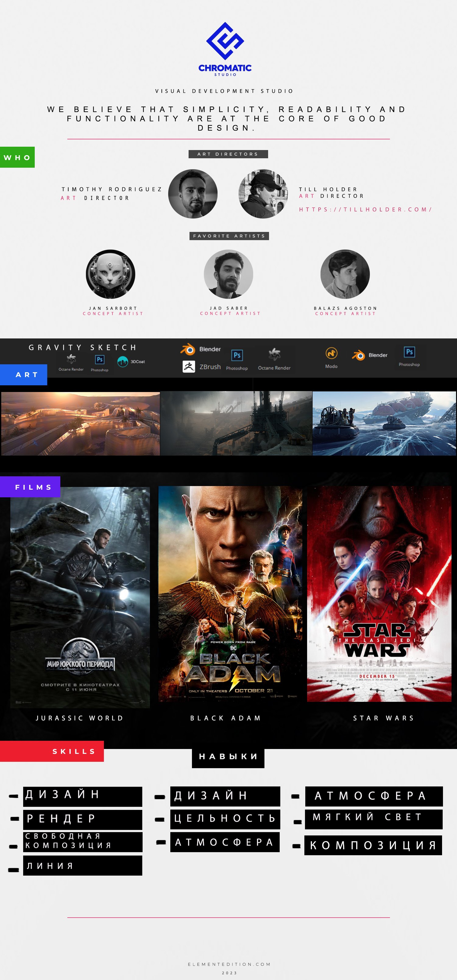This screenshot has width=457, height=980.
Task: Open Timothy Rodriguez's portrait photo
Action: point(193,194)
